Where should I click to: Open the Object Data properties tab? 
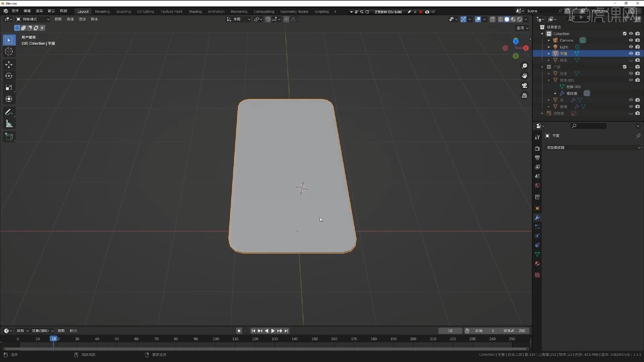(537, 254)
